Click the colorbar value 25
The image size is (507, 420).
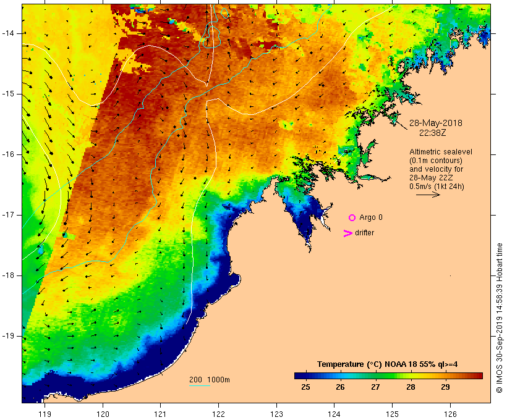(305, 387)
